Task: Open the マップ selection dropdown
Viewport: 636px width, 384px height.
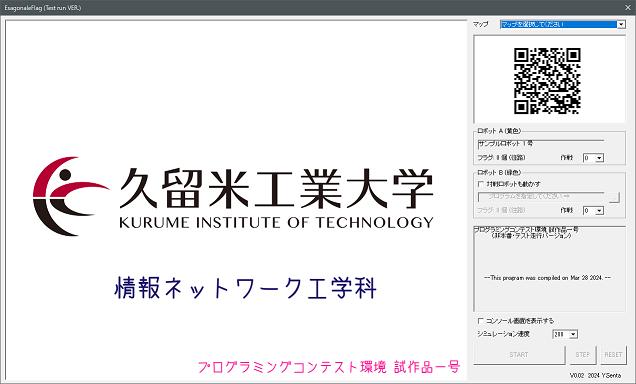Action: [563, 24]
